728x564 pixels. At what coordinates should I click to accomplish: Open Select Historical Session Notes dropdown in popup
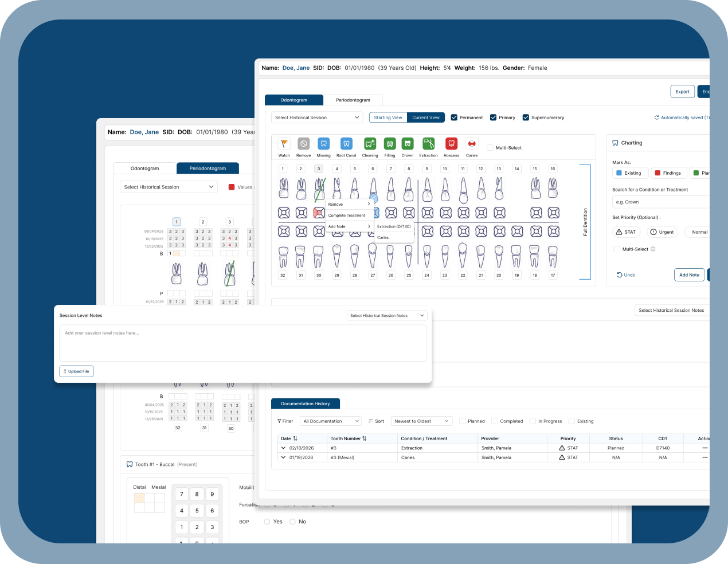(387, 315)
